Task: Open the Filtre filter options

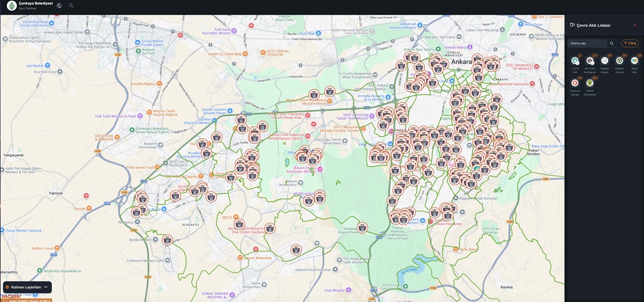Action: point(630,43)
